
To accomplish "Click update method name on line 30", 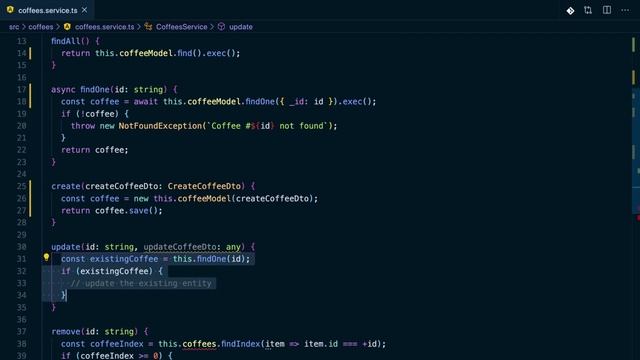I will (x=66, y=247).
